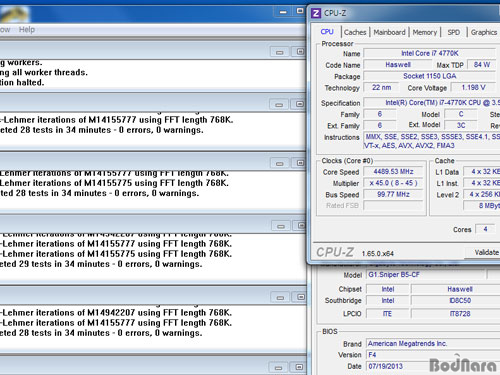Click the Cores value '4'
The height and width of the screenshot is (375, 500).
click(x=485, y=229)
